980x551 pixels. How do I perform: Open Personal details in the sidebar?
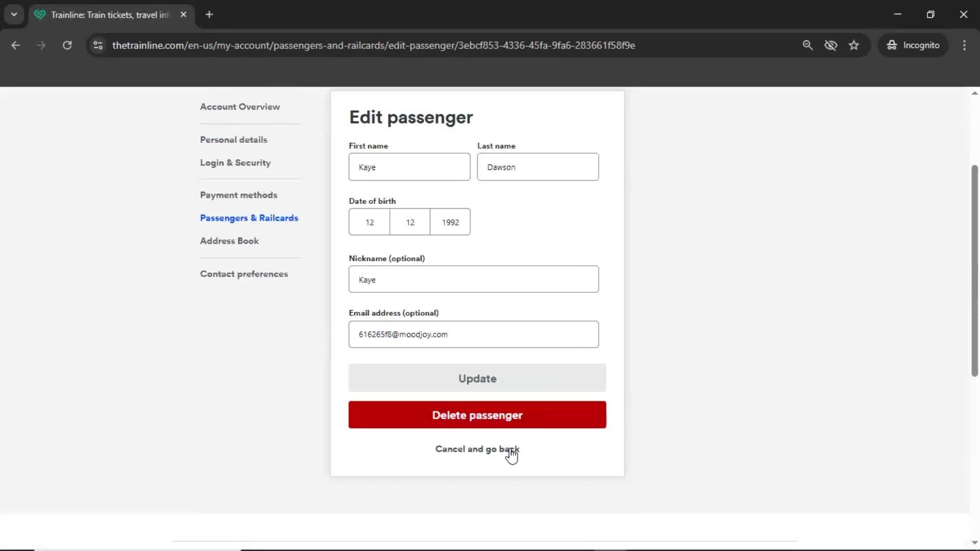pos(233,139)
